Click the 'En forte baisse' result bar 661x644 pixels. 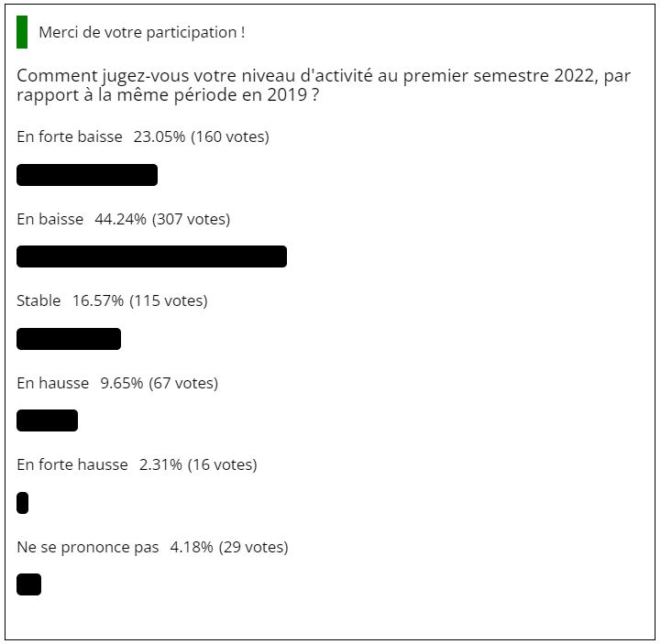click(x=87, y=175)
